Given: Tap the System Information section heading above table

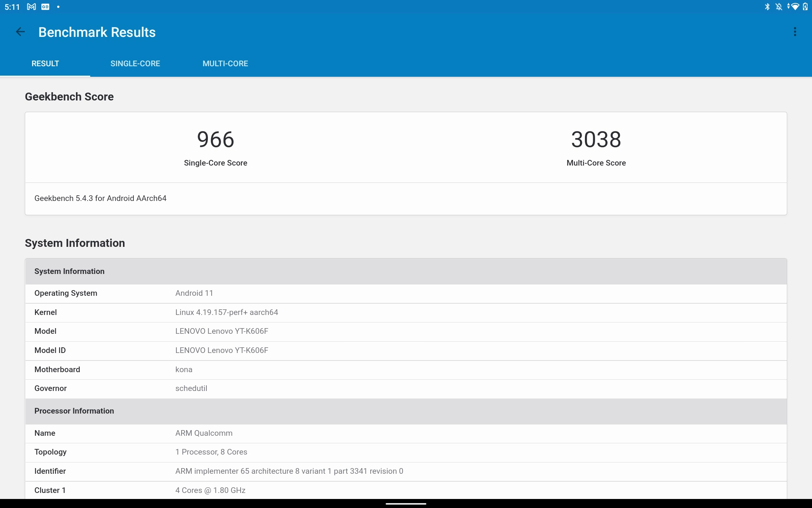Looking at the screenshot, I should click(x=75, y=243).
